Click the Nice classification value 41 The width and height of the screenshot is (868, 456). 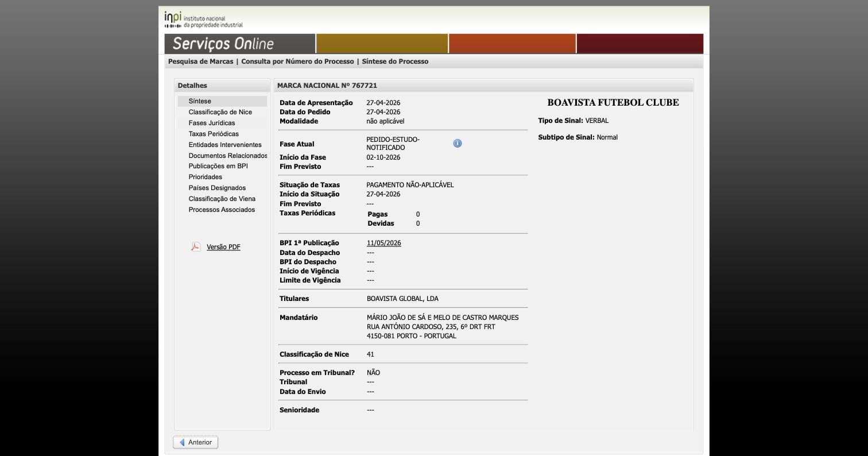(x=370, y=354)
